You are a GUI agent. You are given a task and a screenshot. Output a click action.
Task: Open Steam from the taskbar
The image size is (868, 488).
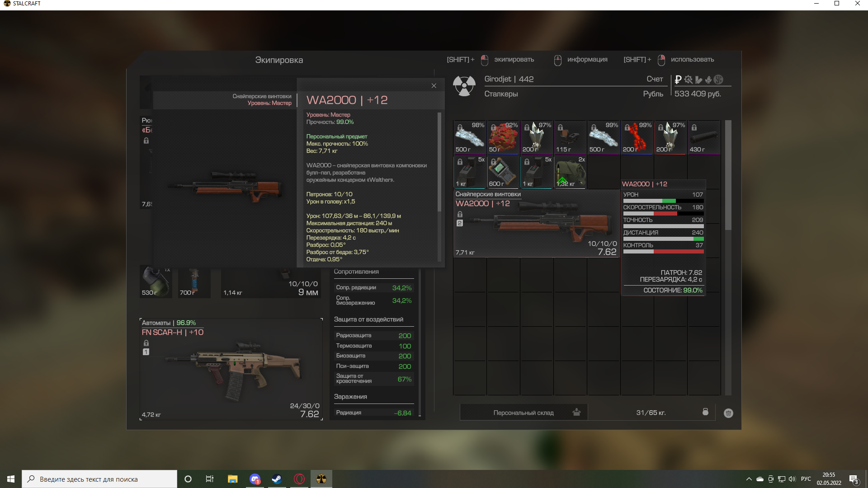(277, 479)
